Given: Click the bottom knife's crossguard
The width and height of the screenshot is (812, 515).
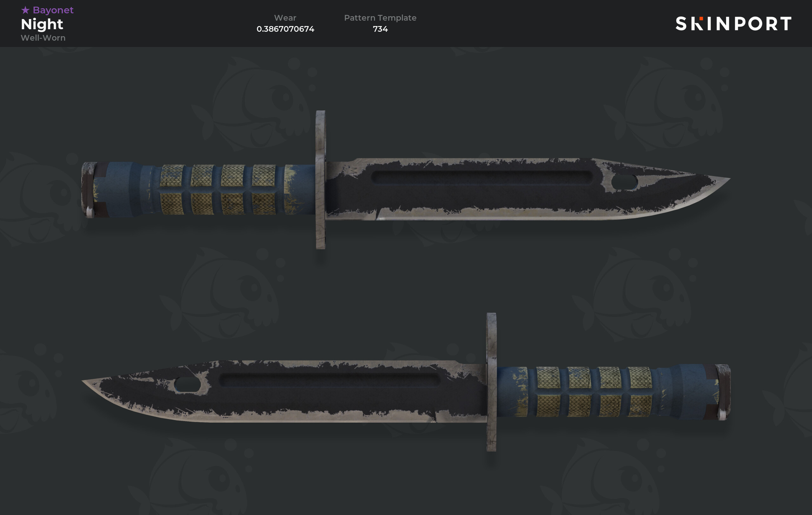Looking at the screenshot, I should point(491,382).
